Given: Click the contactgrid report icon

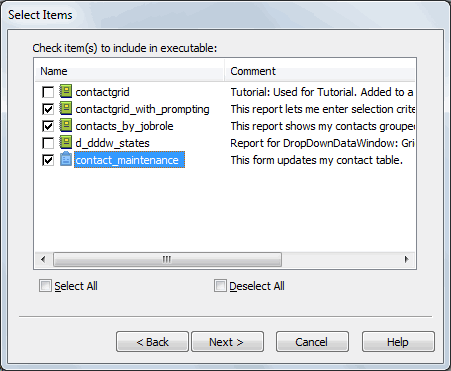Looking at the screenshot, I should pyautogui.click(x=66, y=91).
